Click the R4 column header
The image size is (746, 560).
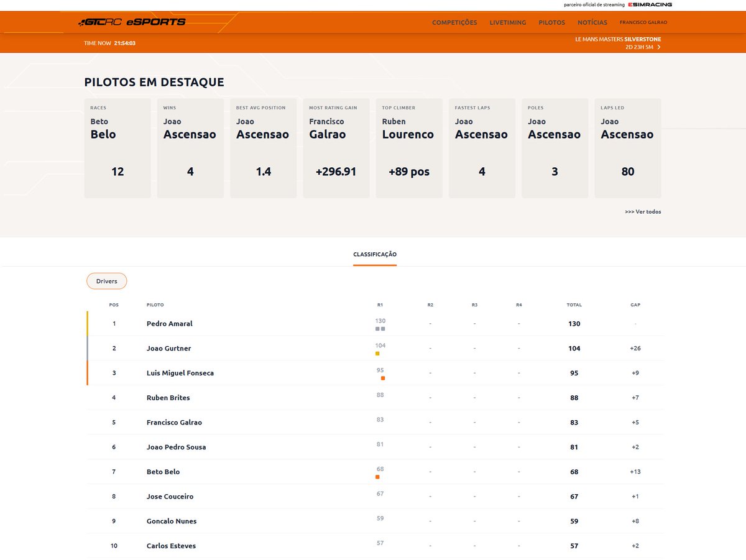(x=519, y=305)
